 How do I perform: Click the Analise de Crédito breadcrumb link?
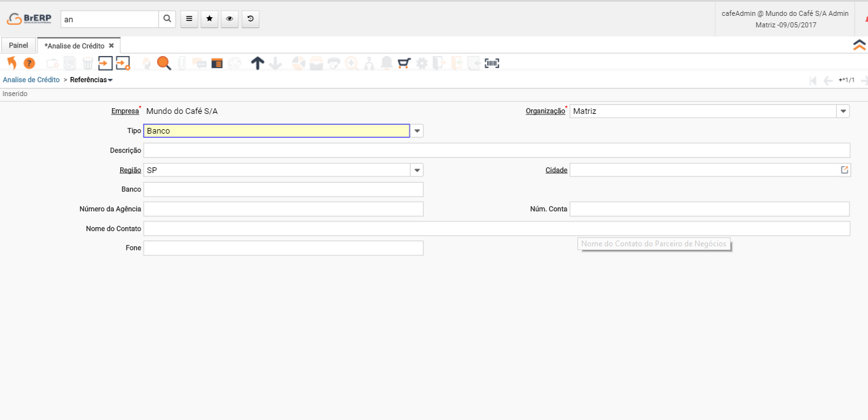pyautogui.click(x=31, y=80)
